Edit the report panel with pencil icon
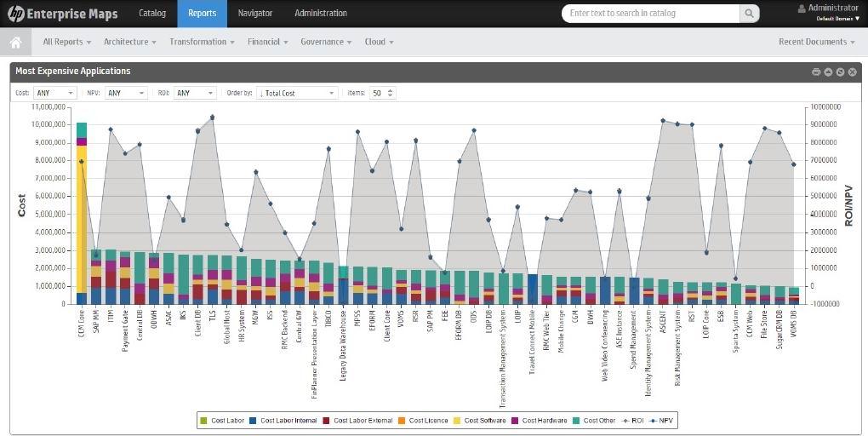868x436 pixels. [840, 72]
